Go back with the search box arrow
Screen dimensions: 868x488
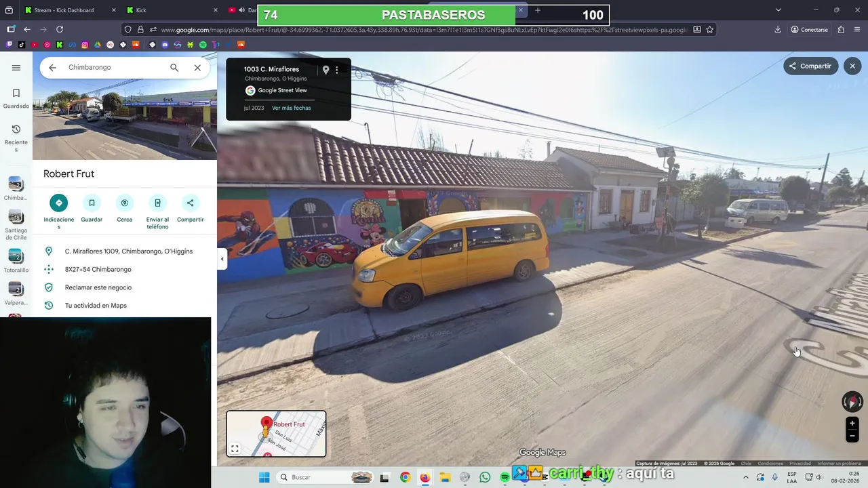52,68
